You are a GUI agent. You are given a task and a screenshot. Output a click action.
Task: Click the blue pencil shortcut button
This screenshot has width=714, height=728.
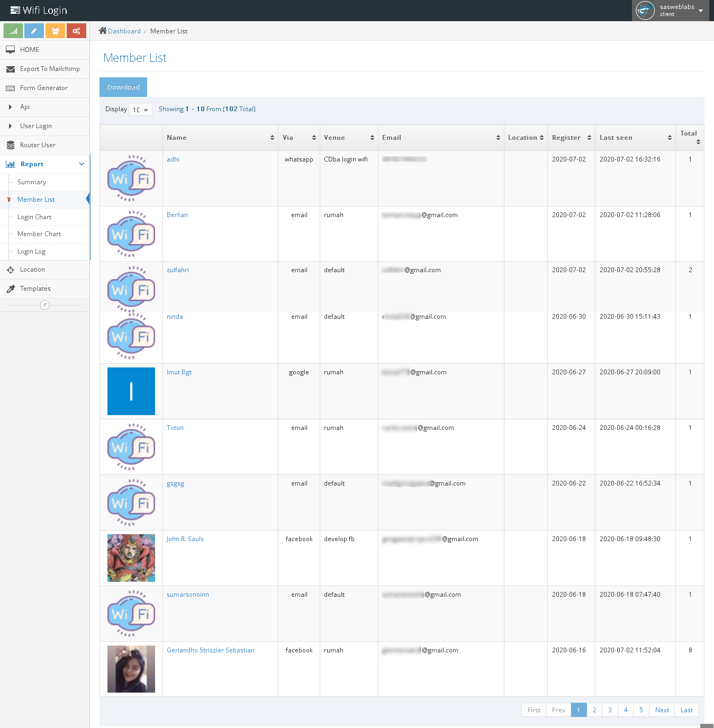tap(34, 31)
